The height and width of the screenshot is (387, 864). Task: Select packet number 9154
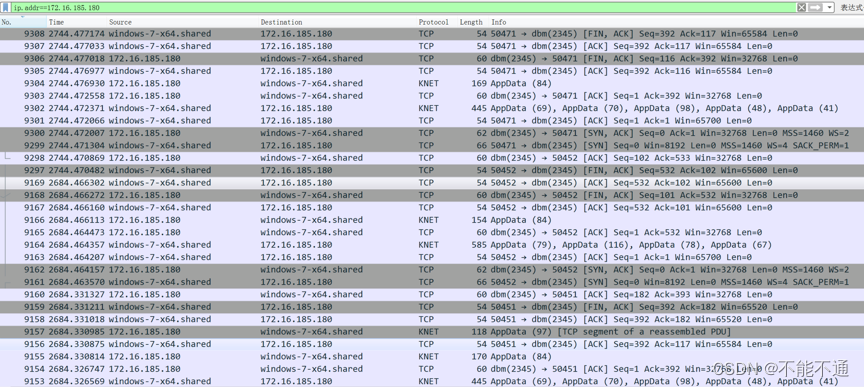tap(432, 369)
